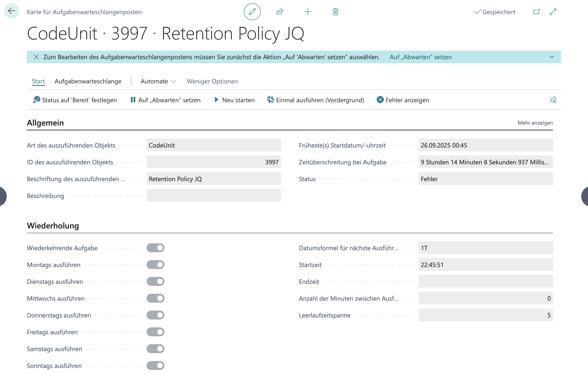Open page in new window icon
This screenshot has height=374, width=588.
536,12
